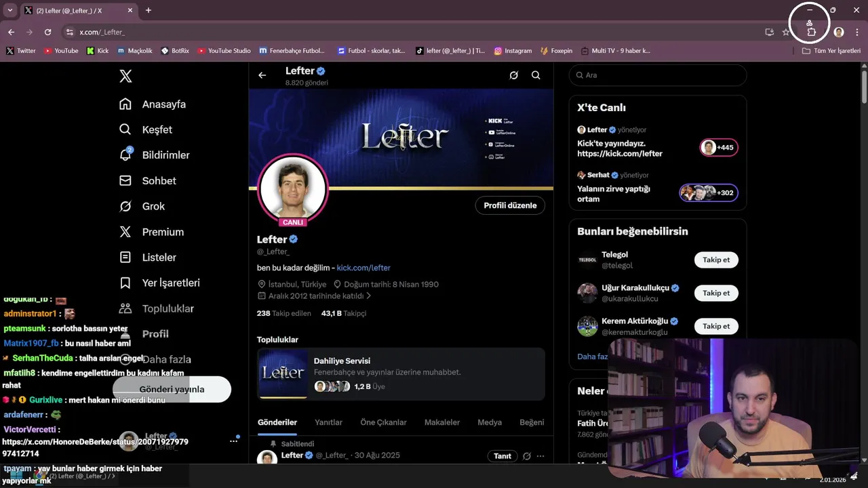
Task: Open Sohbet messages in sidebar
Action: click(147, 180)
